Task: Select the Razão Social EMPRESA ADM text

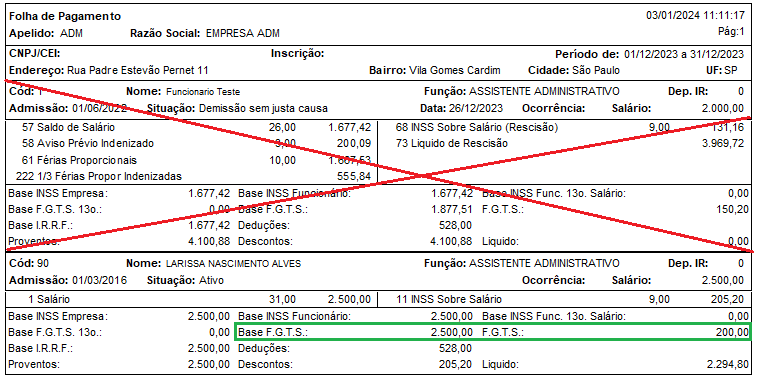Action: click(x=205, y=34)
